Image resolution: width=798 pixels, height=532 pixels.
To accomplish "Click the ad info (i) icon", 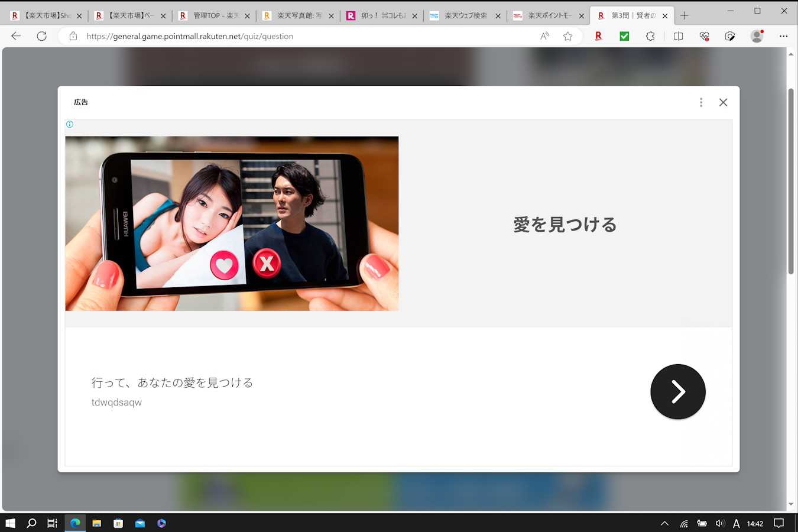I will click(x=70, y=124).
